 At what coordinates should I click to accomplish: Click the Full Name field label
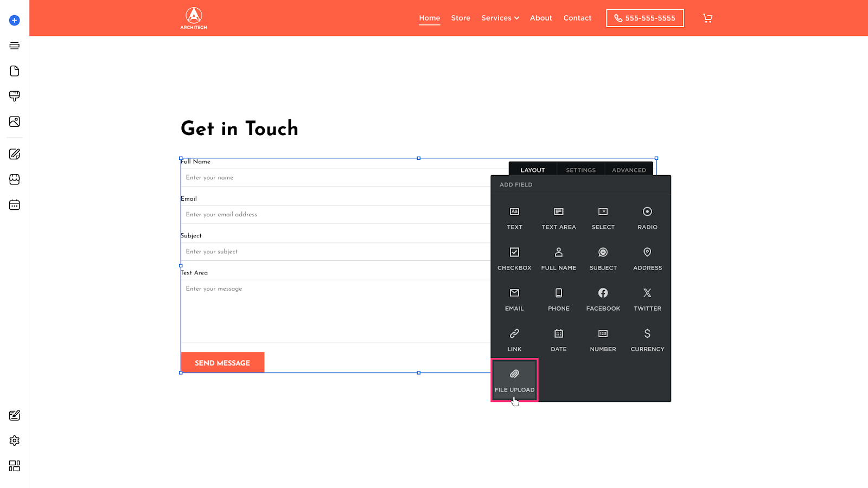(x=195, y=162)
